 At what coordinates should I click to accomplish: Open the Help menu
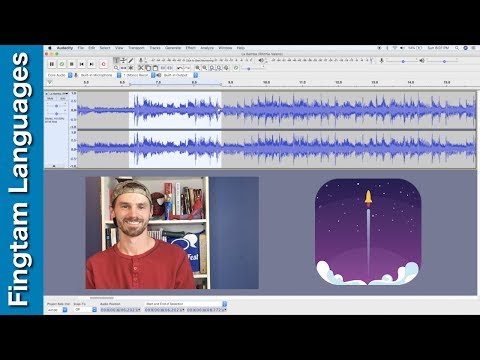click(241, 48)
